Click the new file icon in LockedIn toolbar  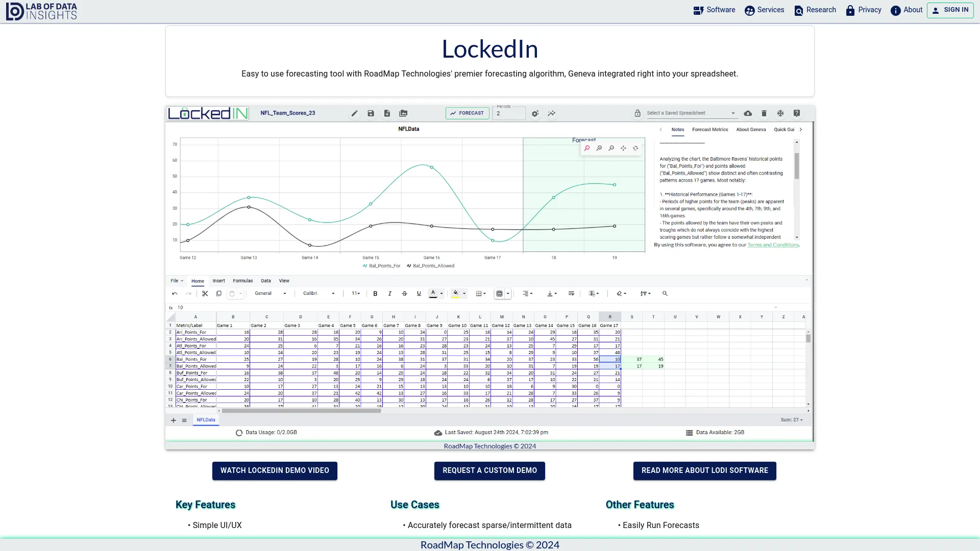point(387,113)
